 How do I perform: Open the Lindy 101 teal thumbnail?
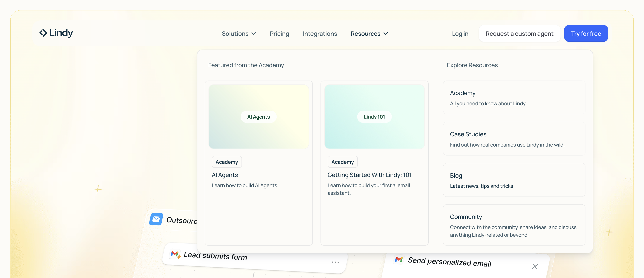pyautogui.click(x=374, y=117)
